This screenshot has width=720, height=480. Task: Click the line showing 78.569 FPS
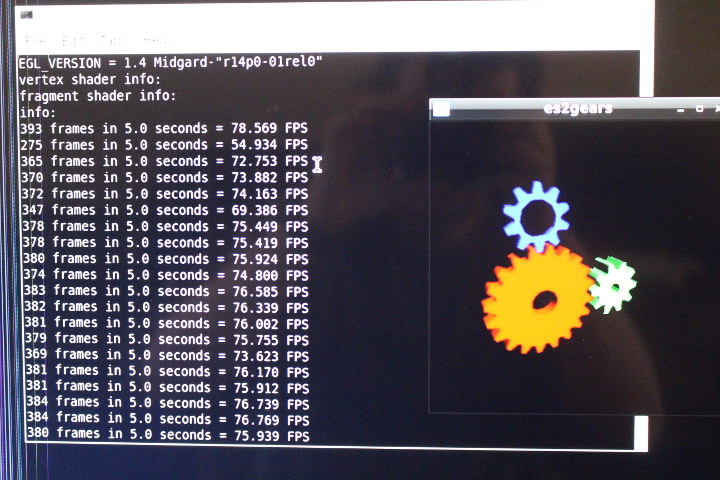[x=163, y=128]
